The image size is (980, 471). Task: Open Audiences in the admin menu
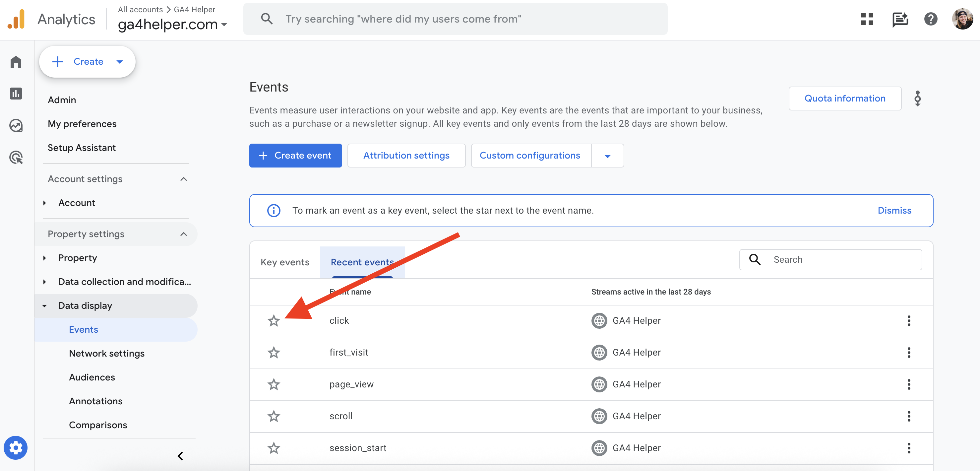92,377
